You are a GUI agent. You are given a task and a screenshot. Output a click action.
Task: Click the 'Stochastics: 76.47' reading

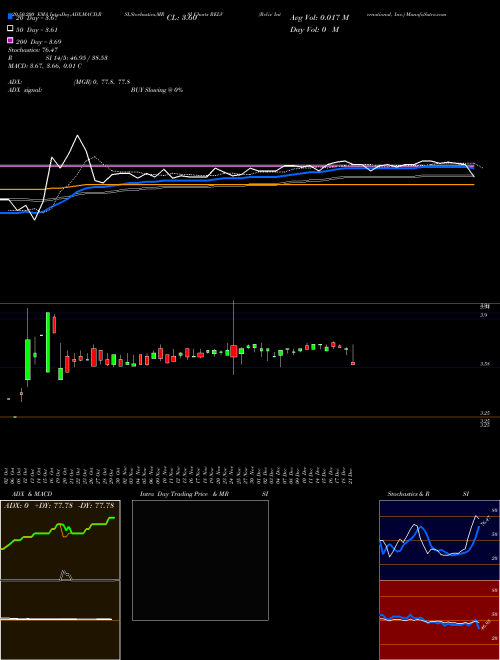coord(33,50)
